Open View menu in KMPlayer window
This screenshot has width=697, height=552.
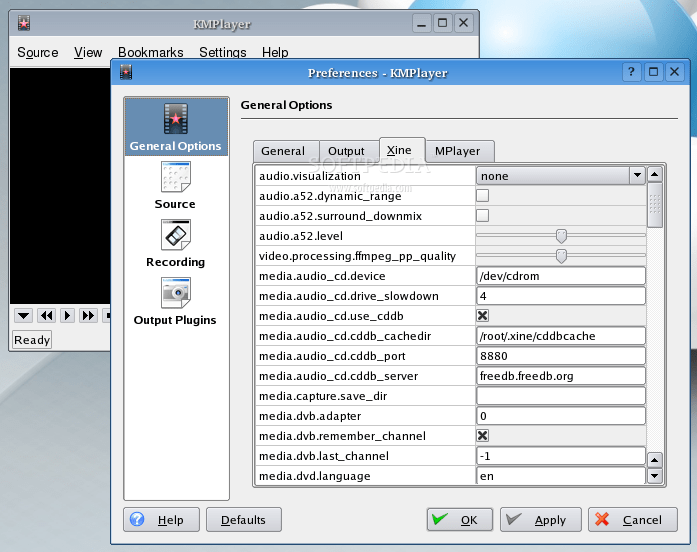pos(88,52)
